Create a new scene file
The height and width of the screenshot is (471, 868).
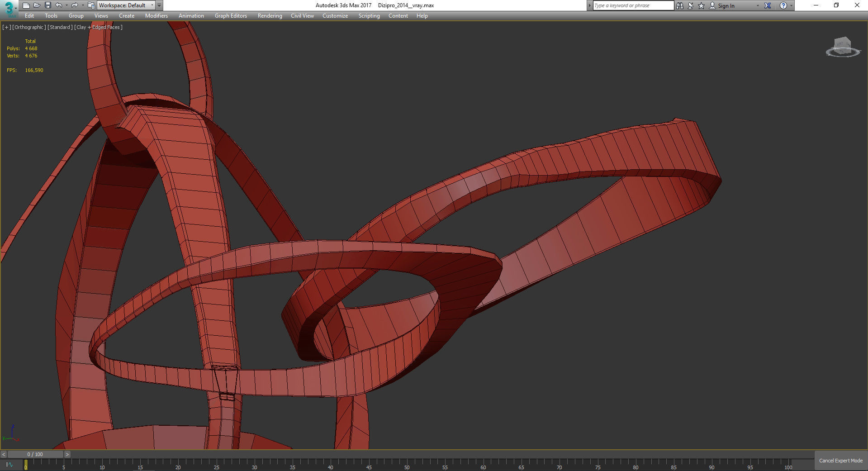click(x=26, y=5)
